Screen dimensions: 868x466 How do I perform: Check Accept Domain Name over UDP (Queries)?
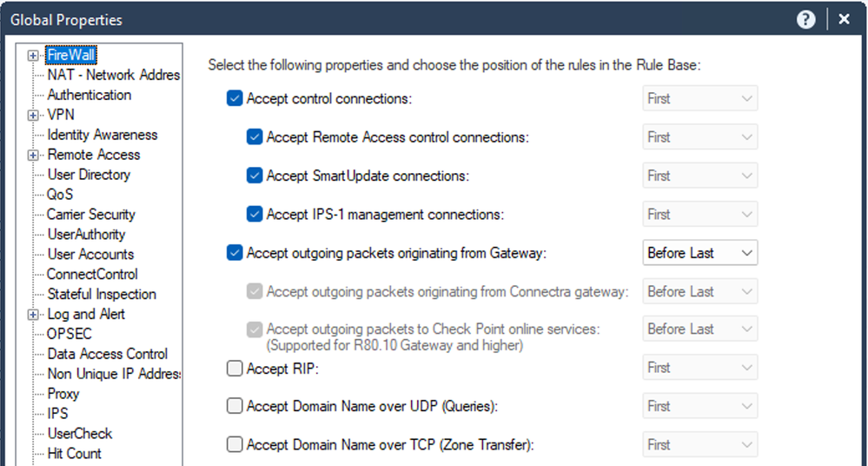tap(235, 406)
